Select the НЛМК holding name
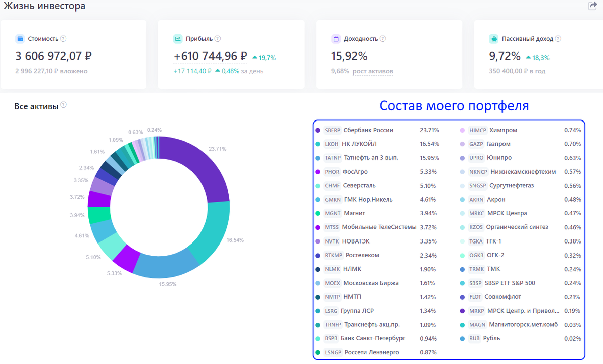The width and height of the screenshot is (603, 364). (352, 269)
